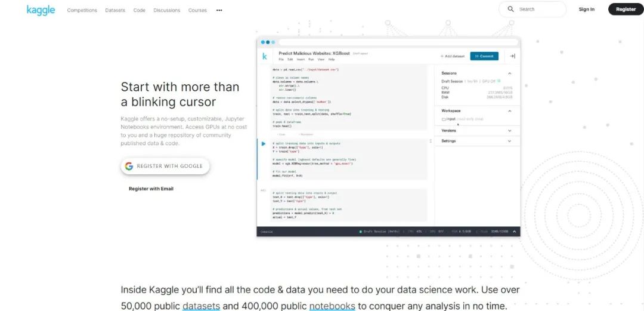This screenshot has width=644, height=311.
Task: Run the cell with the play icon
Action: 264,144
